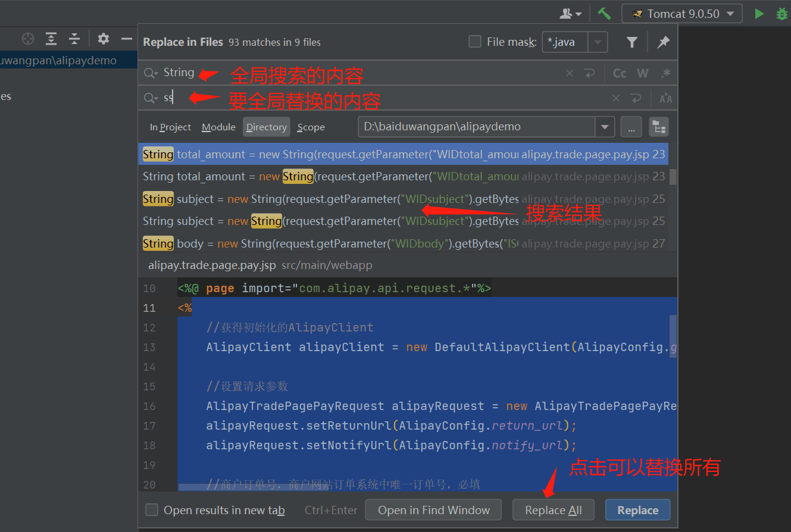
Task: Click the blue Replace button
Action: [638, 510]
